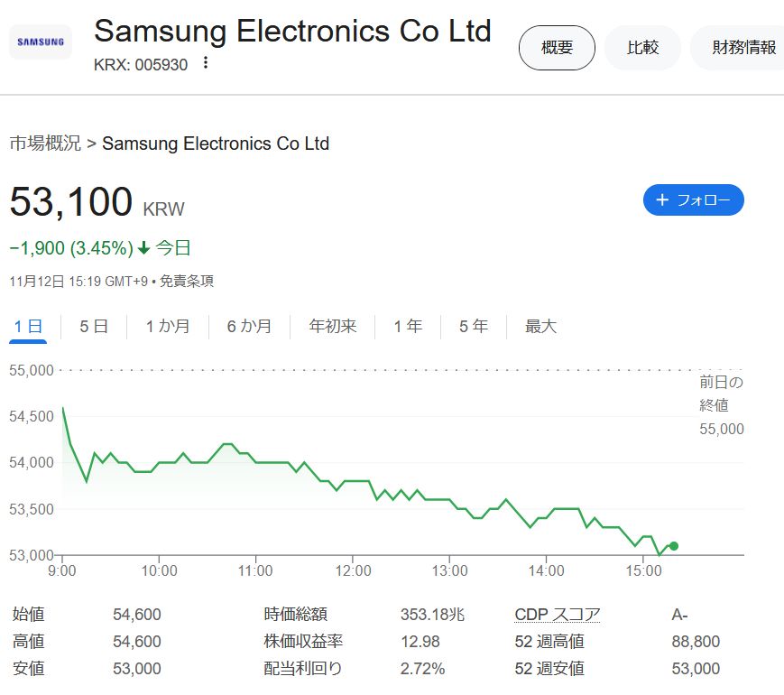Show the 年初来 year-to-date chart

[333, 327]
